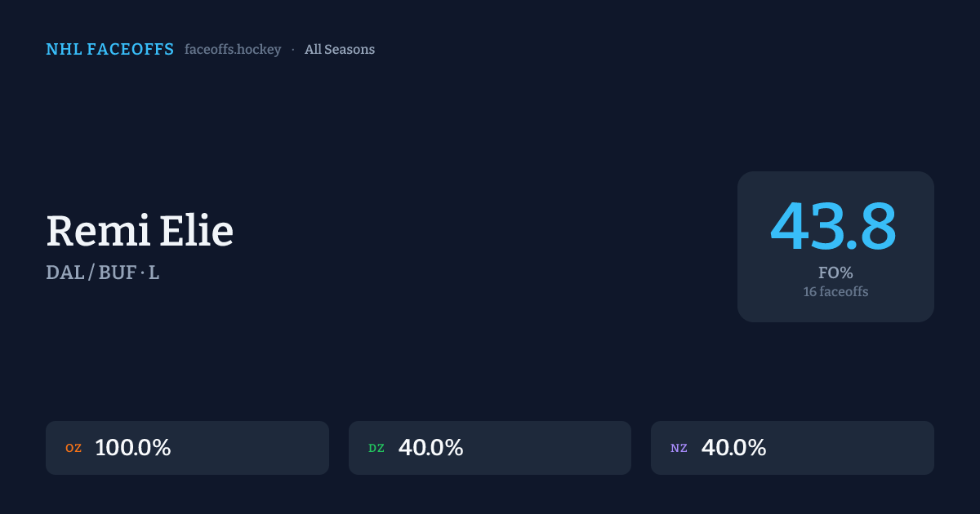Click the L position letter
Screen dimensions: 980x514
[x=154, y=273]
